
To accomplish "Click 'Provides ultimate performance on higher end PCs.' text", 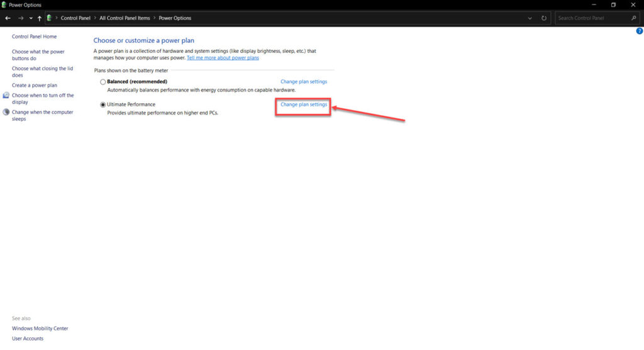I will coord(163,113).
